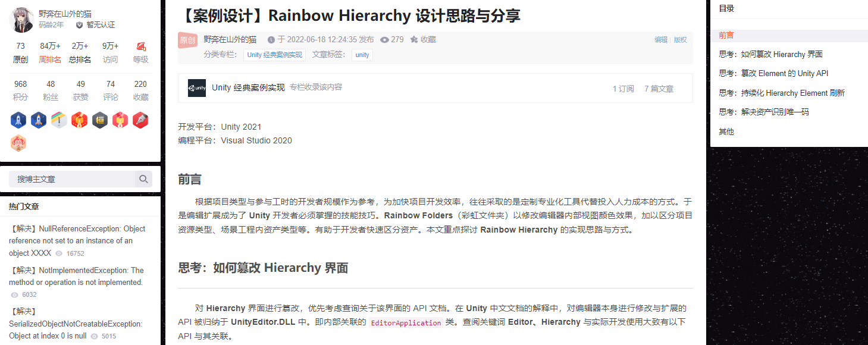
Task: Click the Unity logo on the column card
Action: [196, 88]
